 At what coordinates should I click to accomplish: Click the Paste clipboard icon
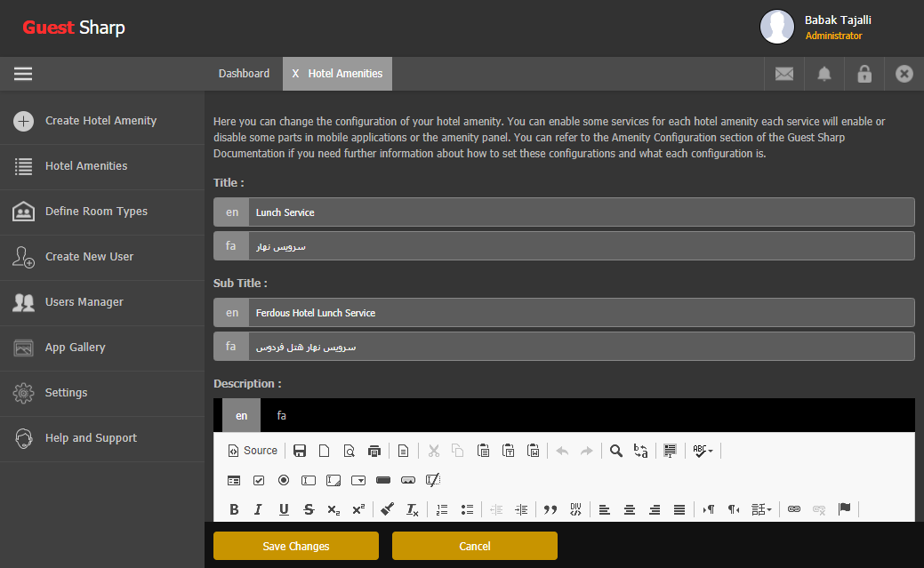[x=483, y=451]
